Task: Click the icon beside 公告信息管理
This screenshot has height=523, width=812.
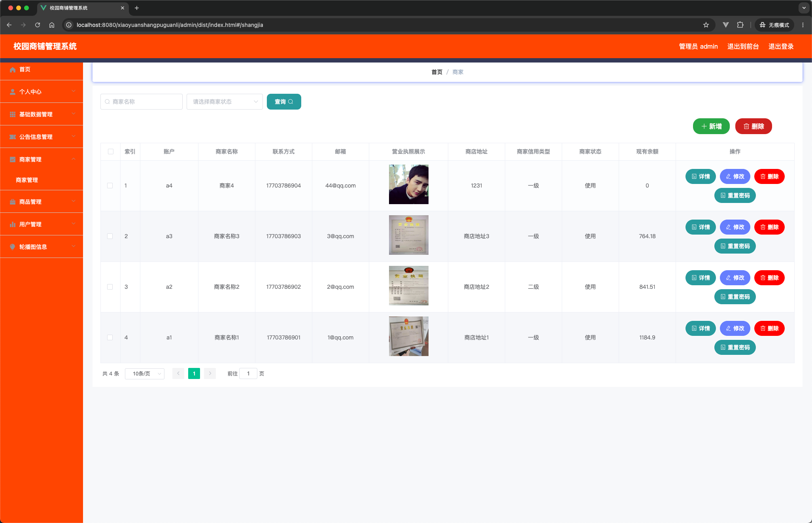Action: (13, 137)
